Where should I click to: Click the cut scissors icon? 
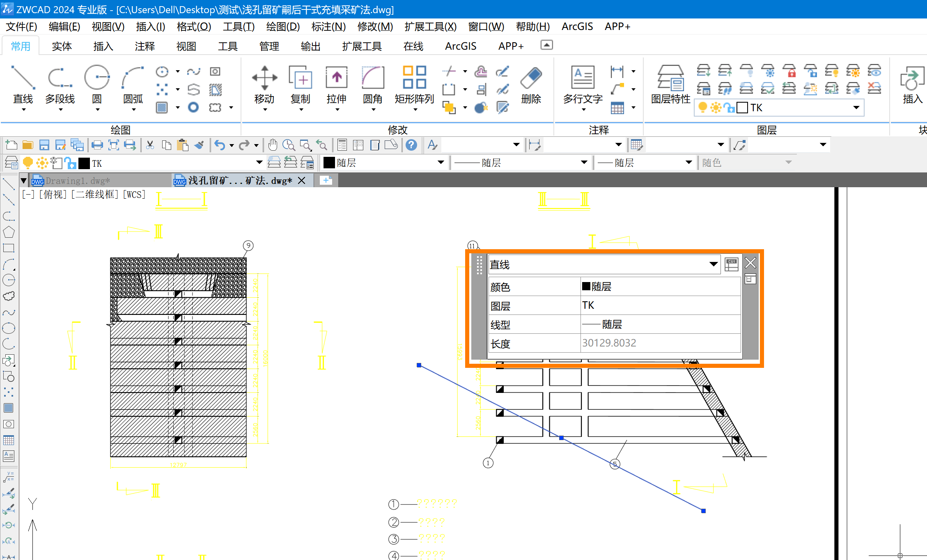click(x=150, y=145)
